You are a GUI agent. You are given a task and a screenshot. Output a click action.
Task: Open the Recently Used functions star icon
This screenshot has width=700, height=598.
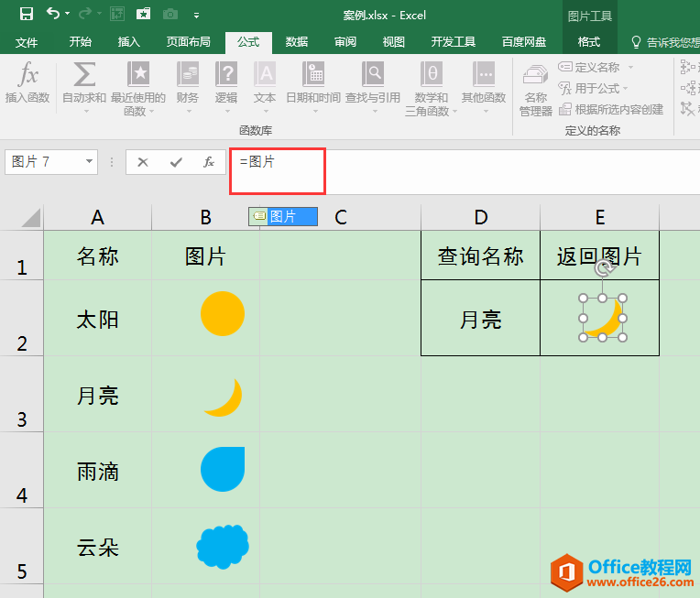(x=137, y=82)
